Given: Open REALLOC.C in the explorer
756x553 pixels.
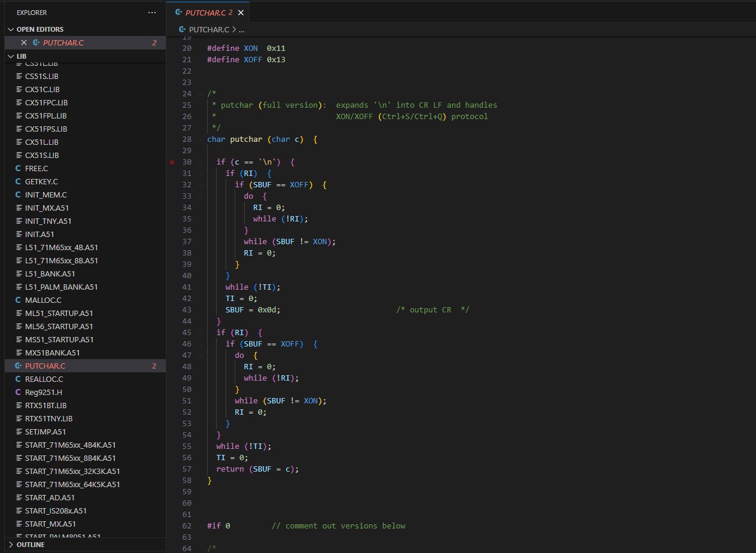Looking at the screenshot, I should pyautogui.click(x=44, y=379).
